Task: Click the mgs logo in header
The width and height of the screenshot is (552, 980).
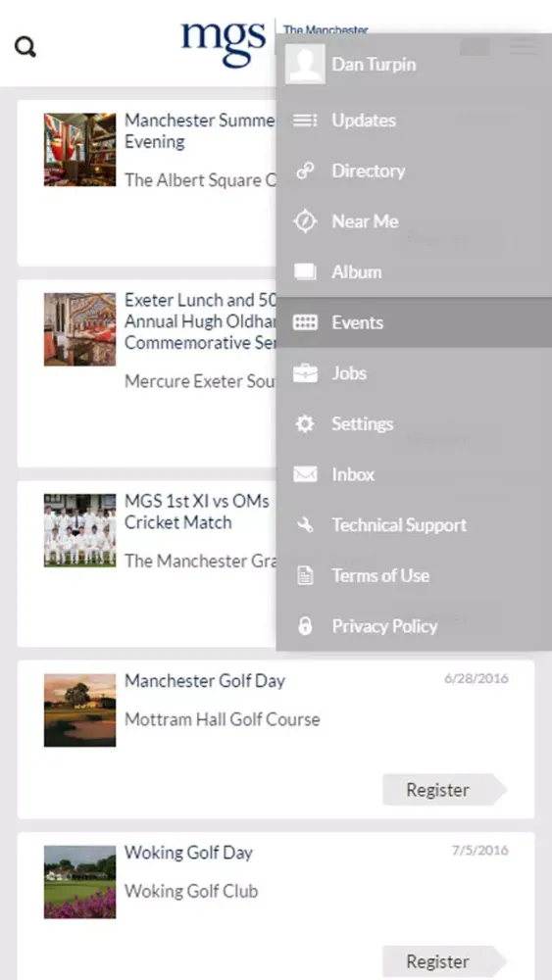Action: click(x=224, y=43)
